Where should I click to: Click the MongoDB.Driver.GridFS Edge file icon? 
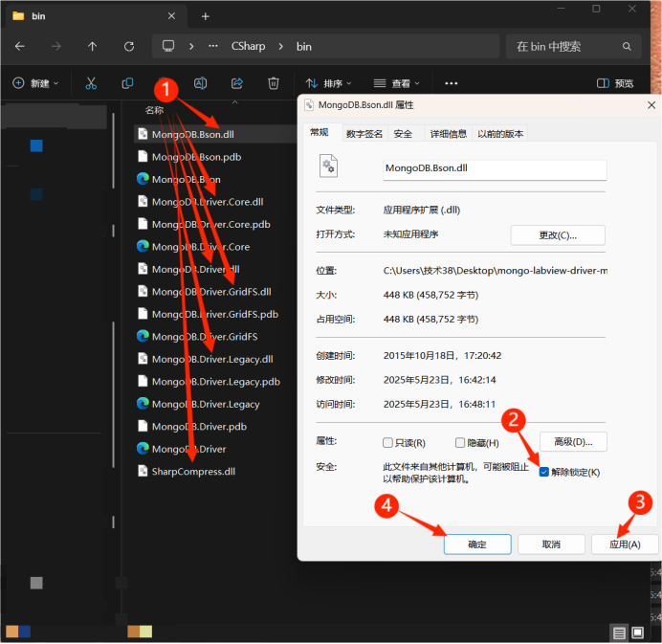click(x=143, y=336)
